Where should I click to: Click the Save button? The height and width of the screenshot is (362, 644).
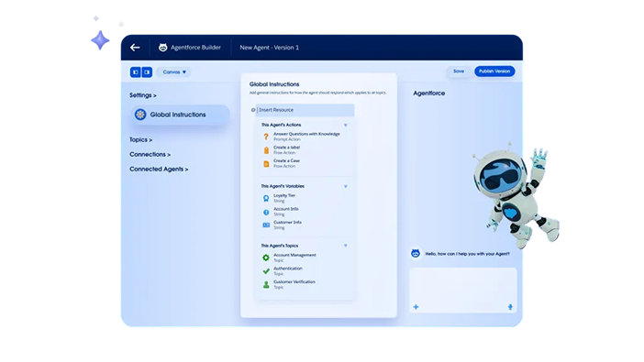tap(459, 71)
